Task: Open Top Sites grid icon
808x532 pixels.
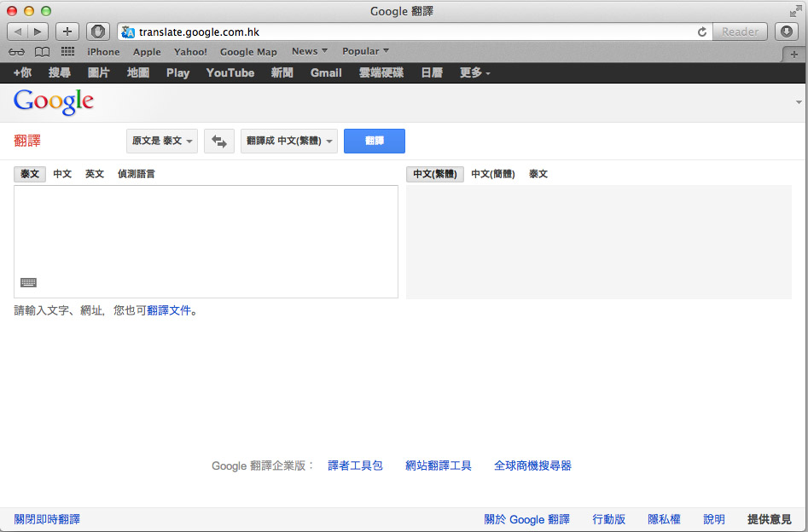Action: tap(67, 51)
